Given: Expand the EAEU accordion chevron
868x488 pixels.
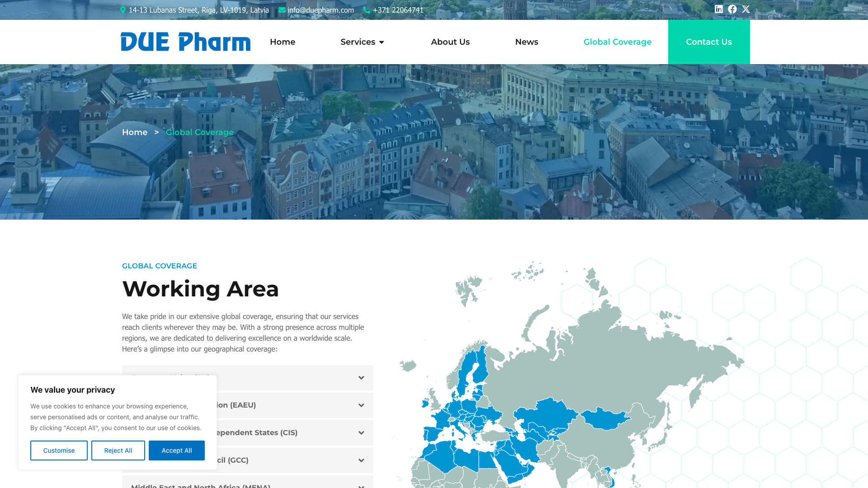Looking at the screenshot, I should (361, 405).
